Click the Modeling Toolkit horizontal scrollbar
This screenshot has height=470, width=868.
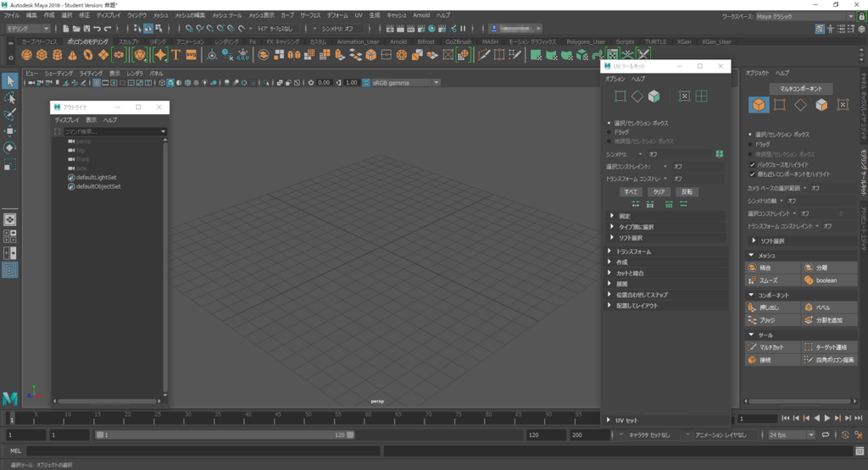click(800, 401)
